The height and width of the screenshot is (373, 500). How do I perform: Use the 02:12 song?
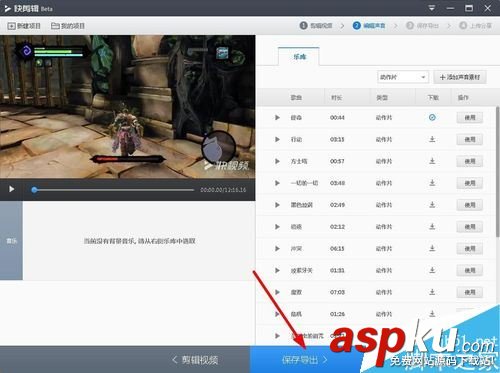(470, 227)
